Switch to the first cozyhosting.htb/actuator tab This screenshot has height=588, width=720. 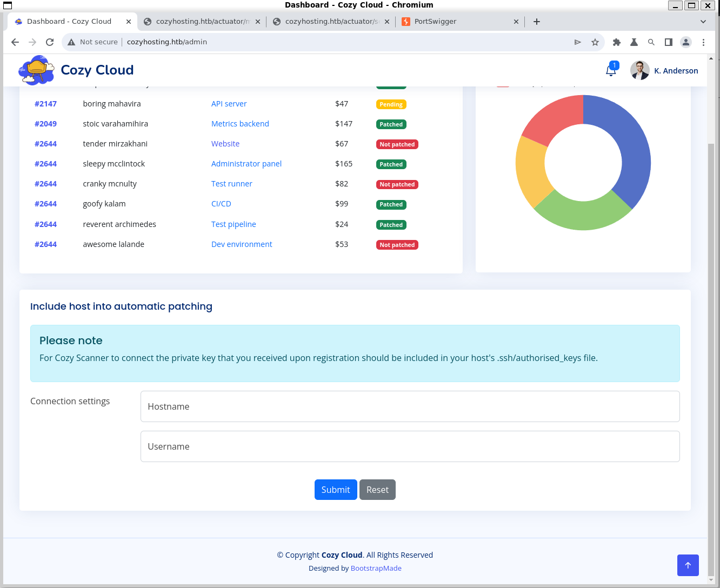click(x=203, y=22)
